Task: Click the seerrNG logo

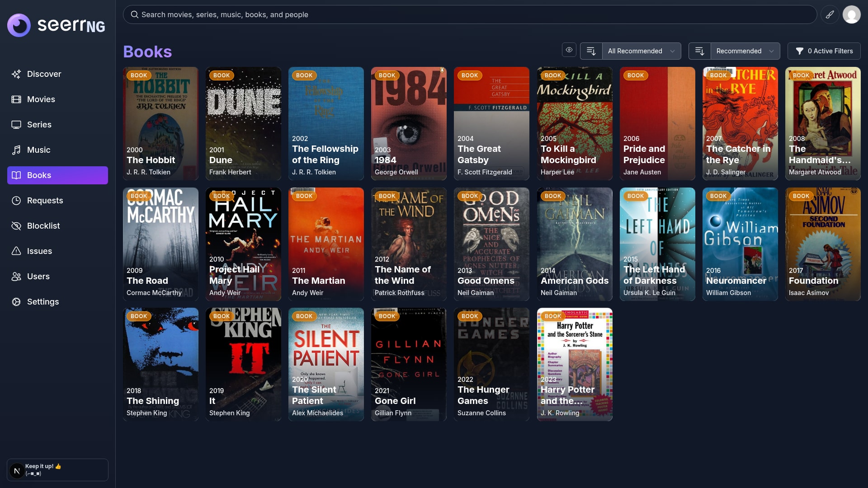Action: click(56, 25)
